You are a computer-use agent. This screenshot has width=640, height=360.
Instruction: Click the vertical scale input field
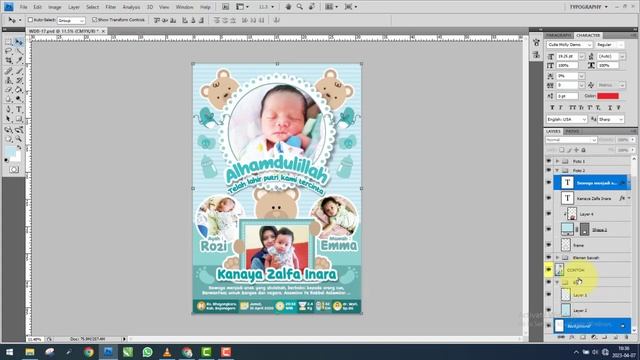point(567,65)
